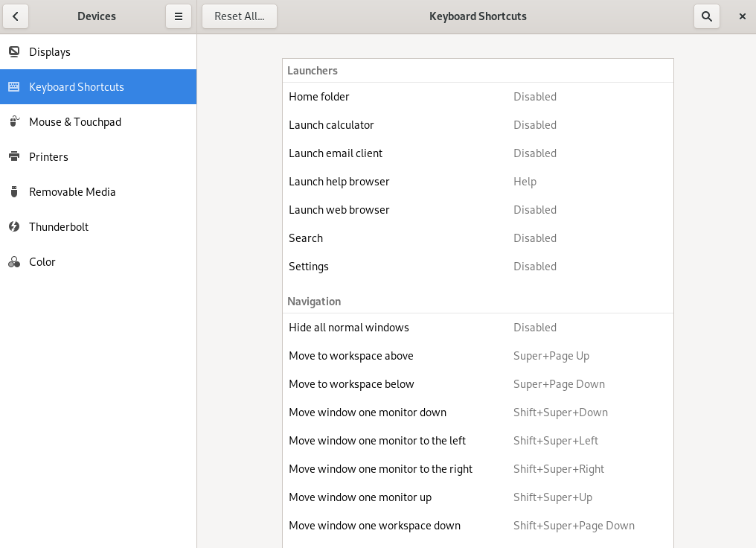Click the Displays monitor icon
The width and height of the screenshot is (756, 548).
(x=13, y=52)
